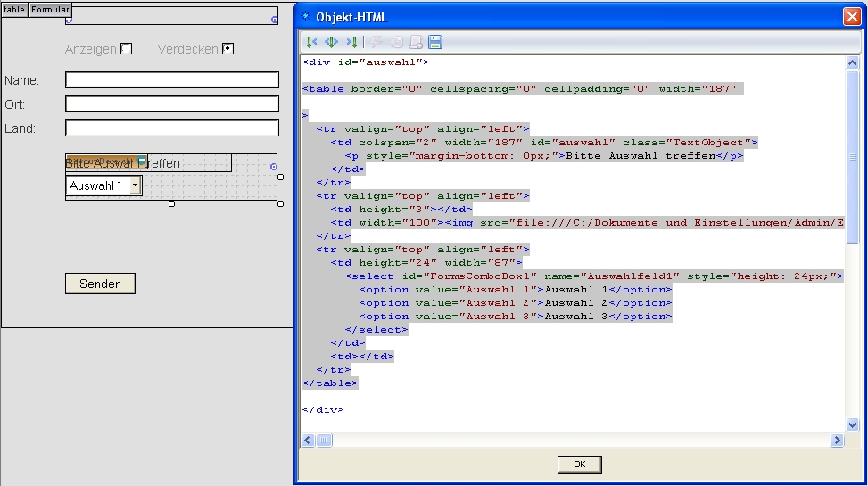Viewport: 868px width, 486px height.
Task: Click the insert HTML before tag icon
Action: point(310,42)
